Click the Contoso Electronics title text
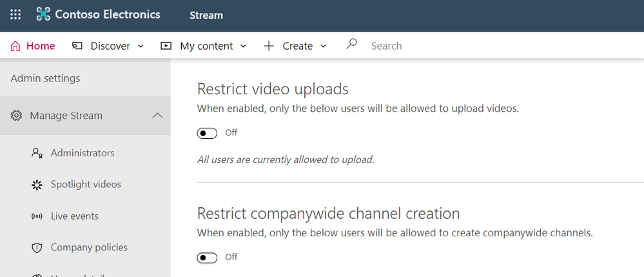 (x=108, y=14)
